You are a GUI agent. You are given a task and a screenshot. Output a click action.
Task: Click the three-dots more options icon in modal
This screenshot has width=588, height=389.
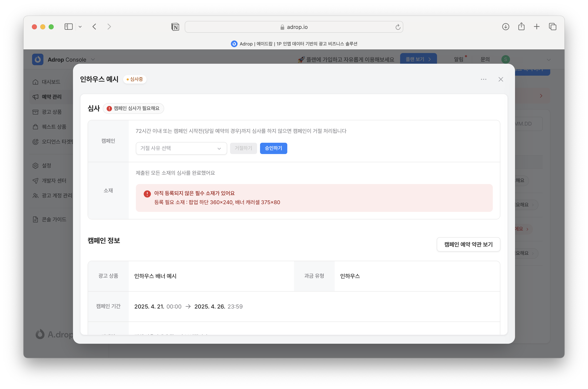[483, 79]
